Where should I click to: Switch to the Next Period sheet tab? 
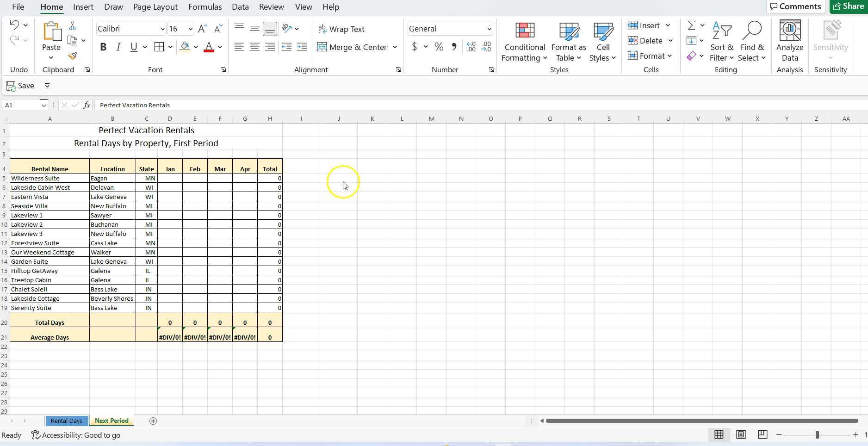tap(111, 421)
